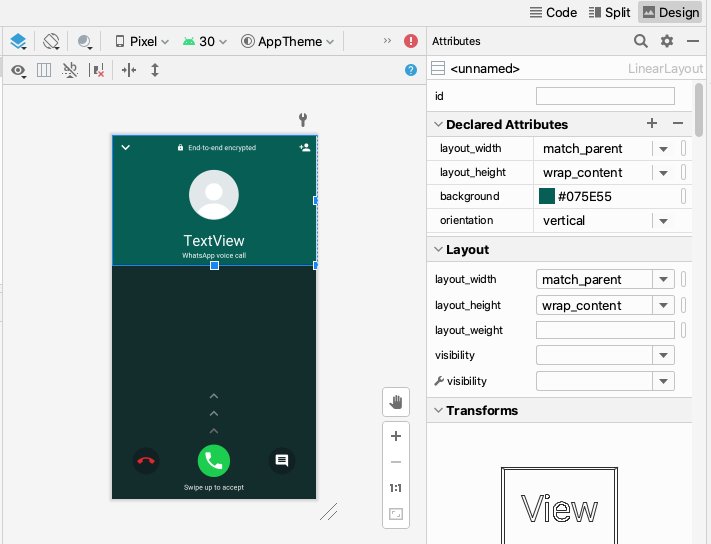
Task: Click the clear constraints icon
Action: point(97,70)
